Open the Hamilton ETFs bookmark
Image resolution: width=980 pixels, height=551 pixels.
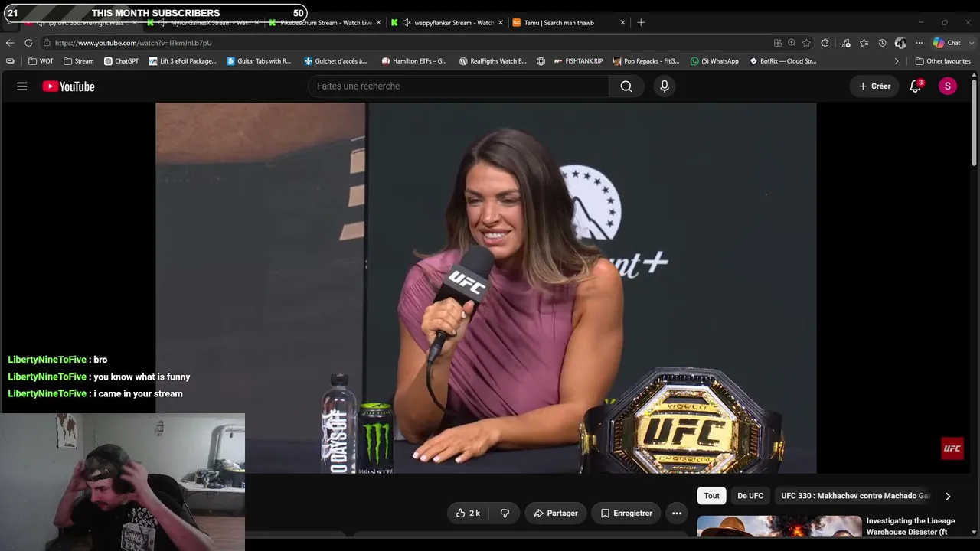pyautogui.click(x=414, y=61)
